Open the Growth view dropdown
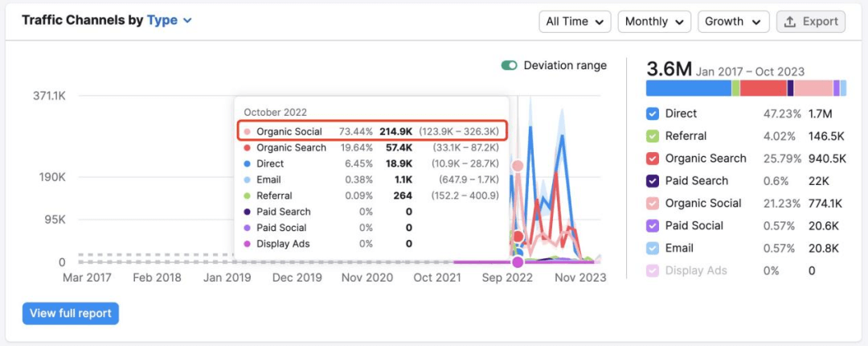 pyautogui.click(x=734, y=22)
